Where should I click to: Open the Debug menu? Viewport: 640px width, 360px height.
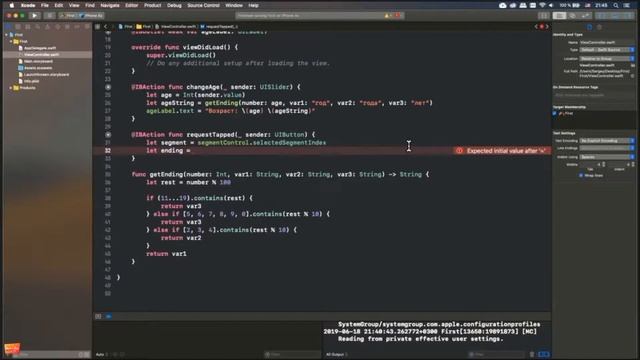pos(174,5)
